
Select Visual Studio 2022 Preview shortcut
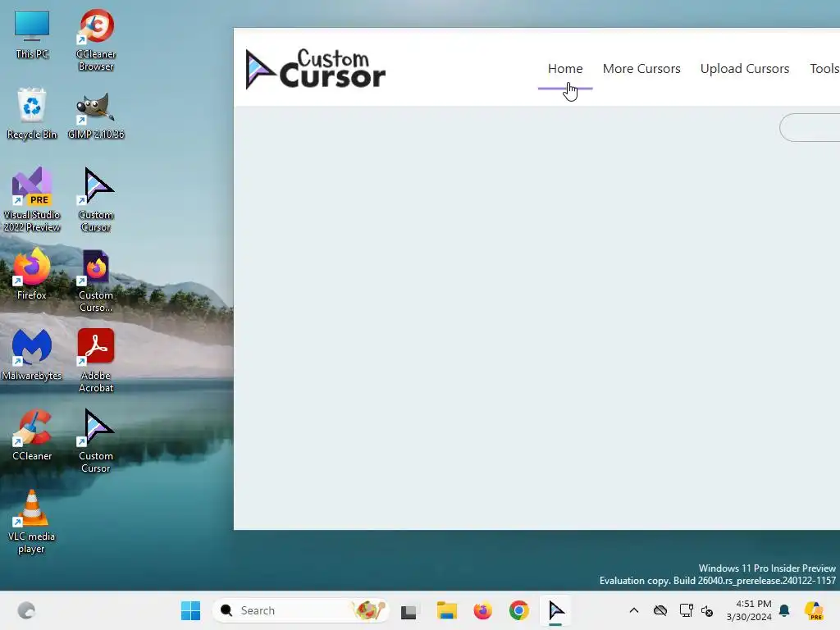click(x=32, y=199)
